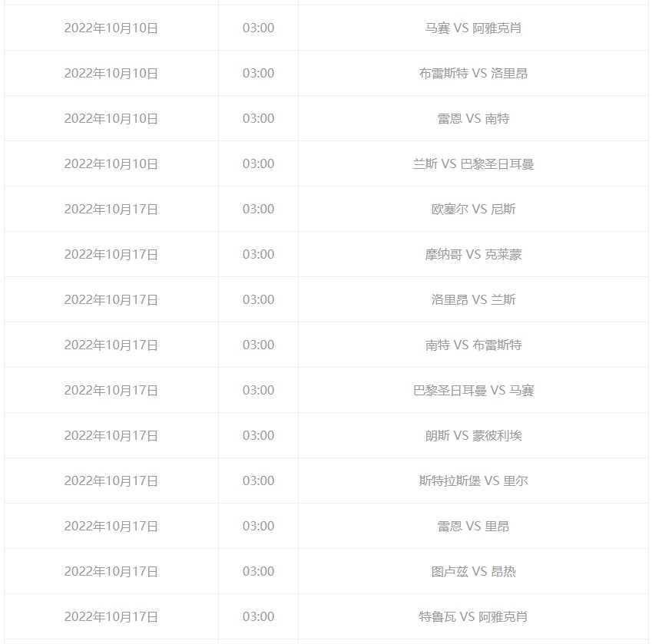Viewport: 652px width, 644px height.
Task: Click the date in the 马赛 row
Action: 111,28
